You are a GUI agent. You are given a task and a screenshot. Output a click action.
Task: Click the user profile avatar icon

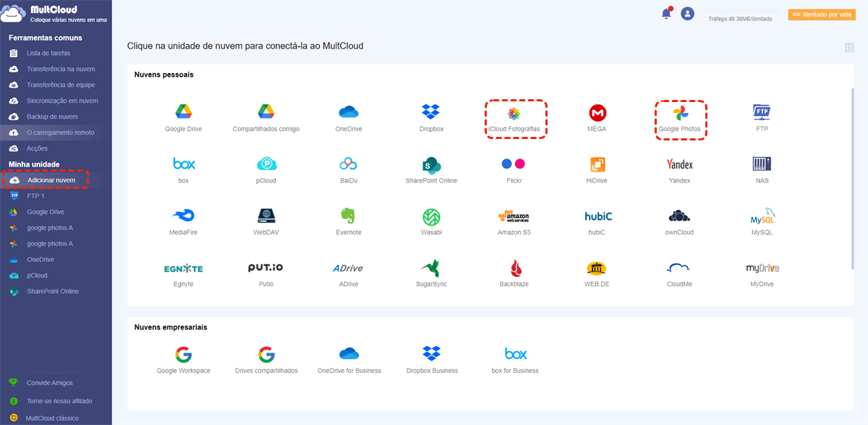[687, 14]
